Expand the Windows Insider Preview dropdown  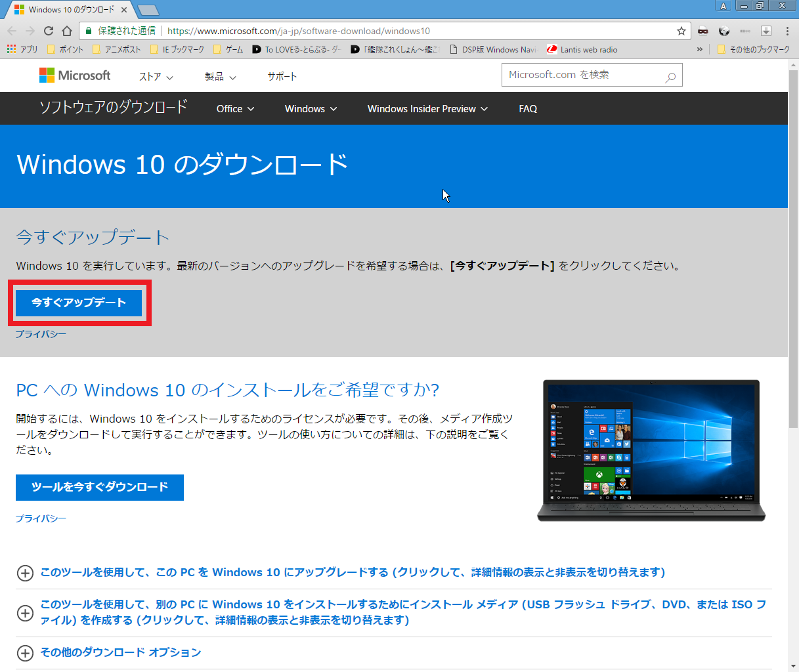[x=427, y=109]
